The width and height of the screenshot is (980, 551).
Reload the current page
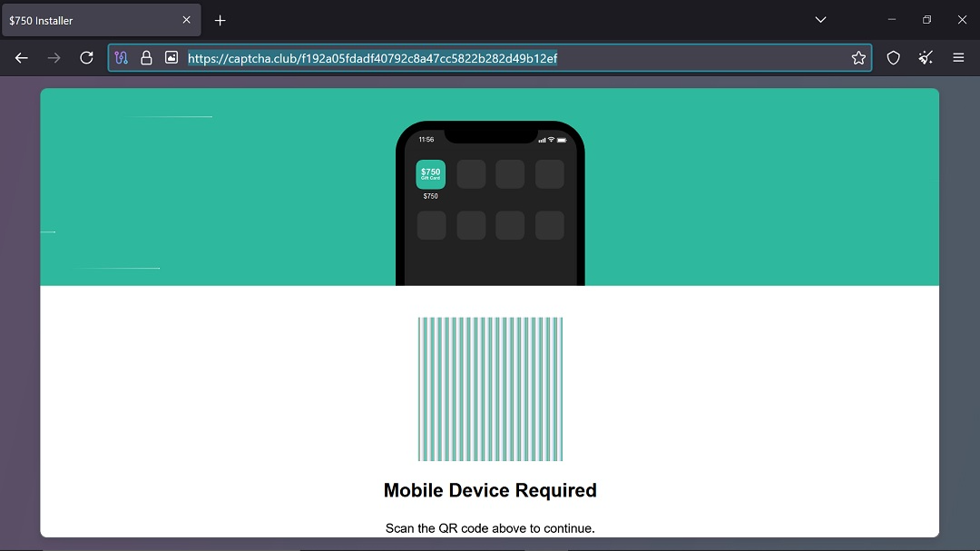coord(86,58)
